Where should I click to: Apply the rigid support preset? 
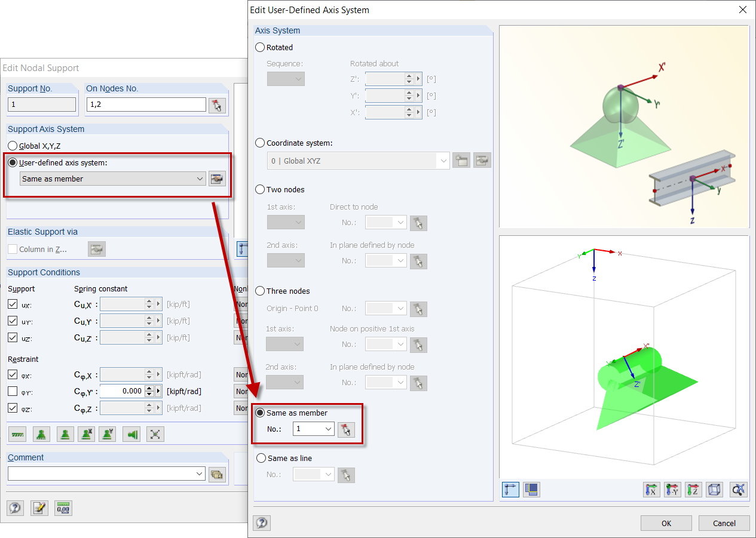17,434
